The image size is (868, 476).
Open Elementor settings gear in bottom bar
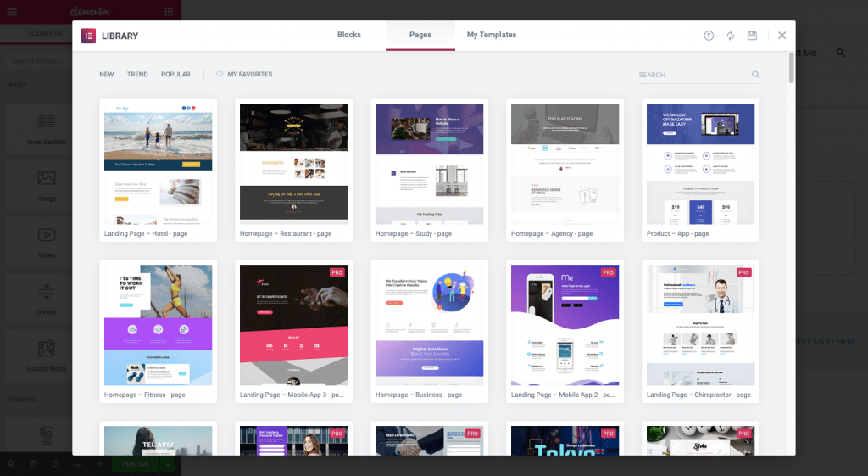[x=11, y=464]
